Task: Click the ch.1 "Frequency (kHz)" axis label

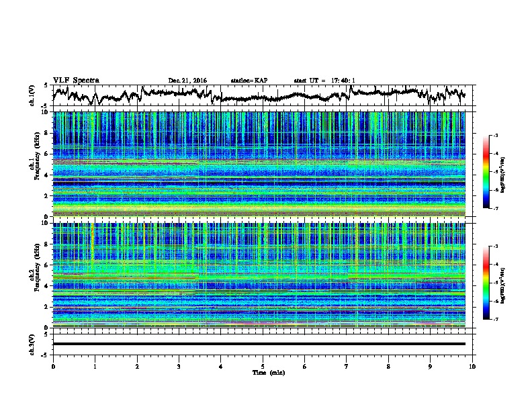Action: click(37, 156)
